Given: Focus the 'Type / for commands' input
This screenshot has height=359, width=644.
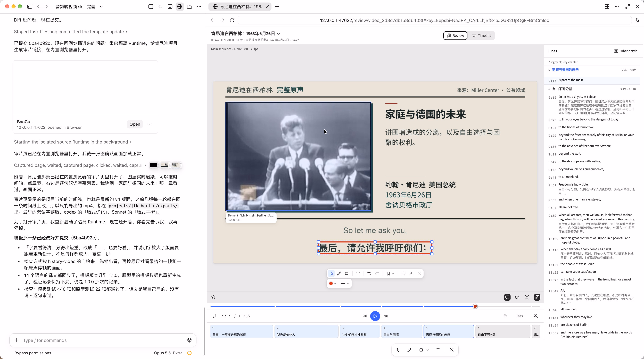Looking at the screenshot, I should point(103,340).
